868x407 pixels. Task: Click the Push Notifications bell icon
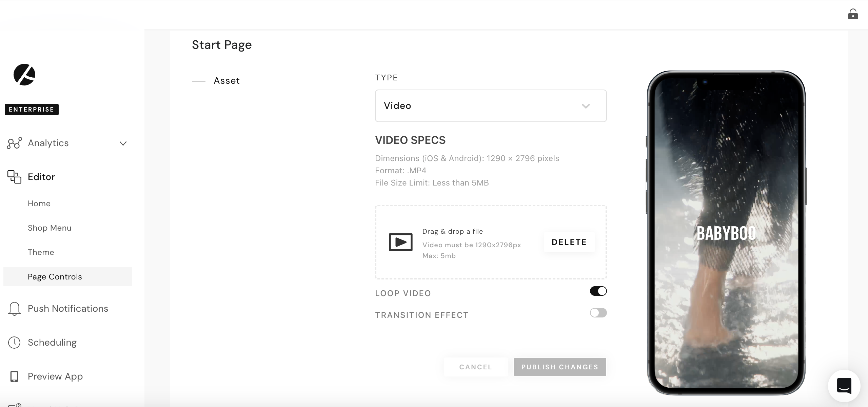coord(14,309)
